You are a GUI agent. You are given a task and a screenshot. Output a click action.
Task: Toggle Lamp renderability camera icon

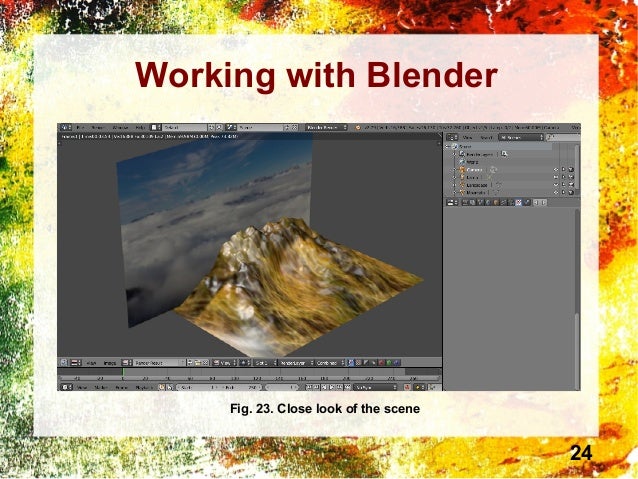tap(571, 177)
